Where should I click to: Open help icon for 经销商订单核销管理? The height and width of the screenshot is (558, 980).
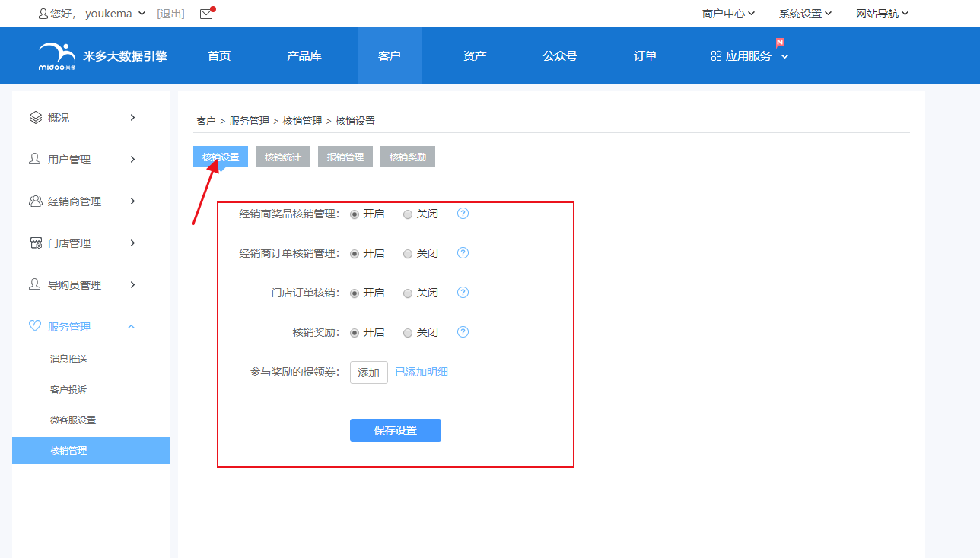click(463, 253)
